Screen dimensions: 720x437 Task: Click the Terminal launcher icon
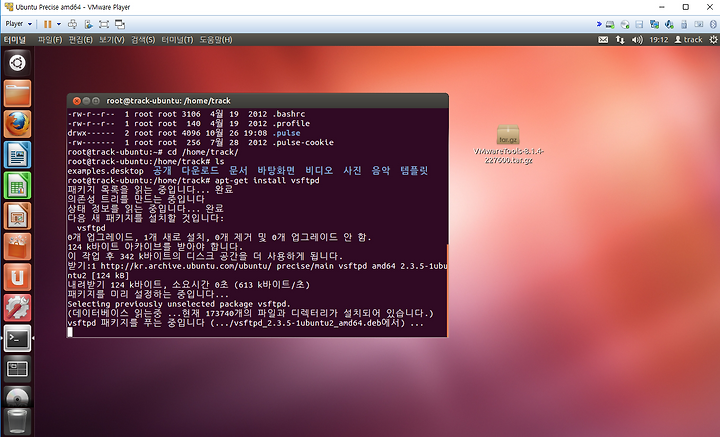pyautogui.click(x=17, y=338)
